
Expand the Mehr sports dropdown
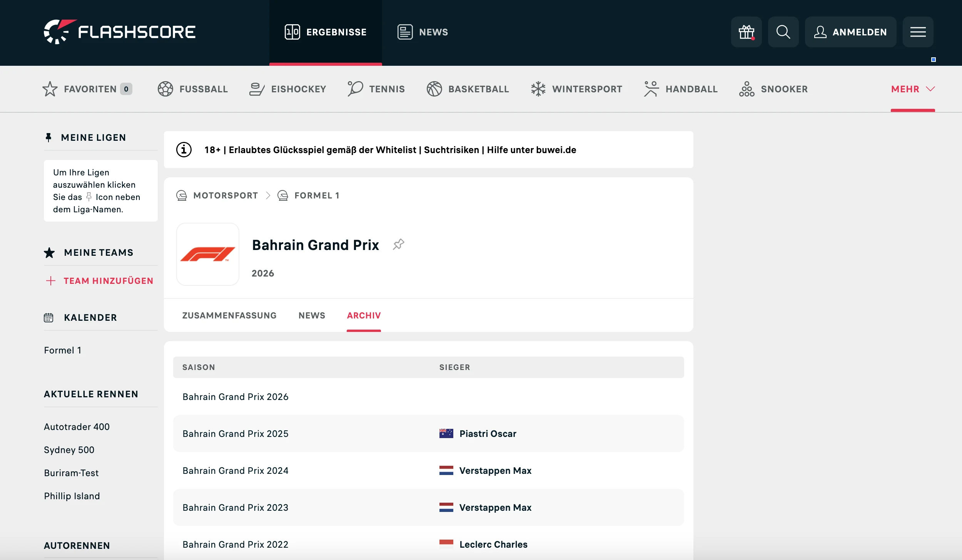coord(912,89)
